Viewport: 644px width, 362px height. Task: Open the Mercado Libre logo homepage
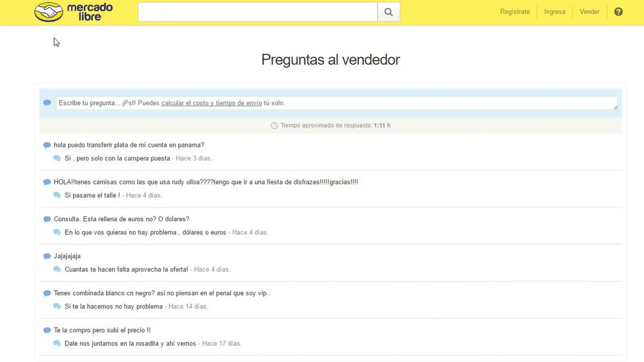73,12
